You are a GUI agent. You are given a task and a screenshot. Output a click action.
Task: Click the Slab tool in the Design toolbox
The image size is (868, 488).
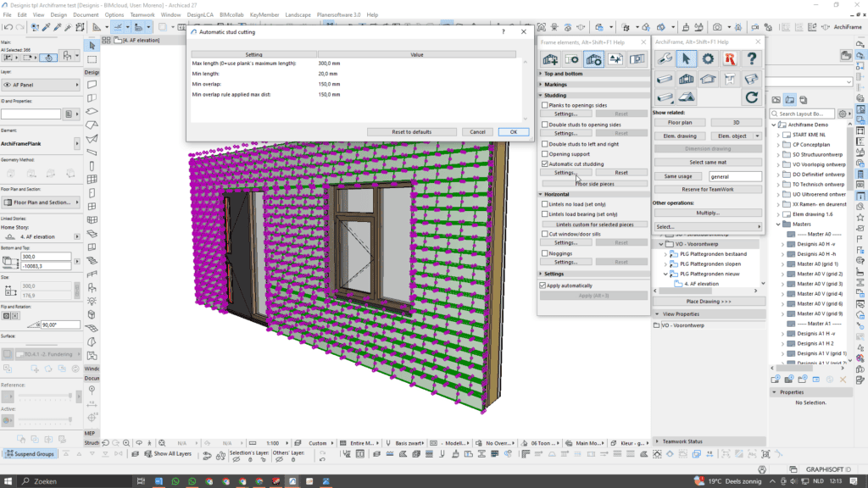click(92, 112)
